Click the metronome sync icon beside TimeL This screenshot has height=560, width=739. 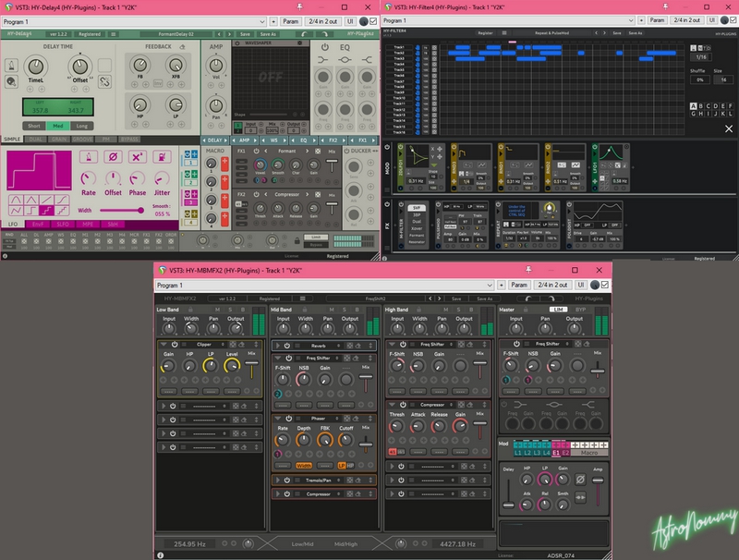click(11, 65)
